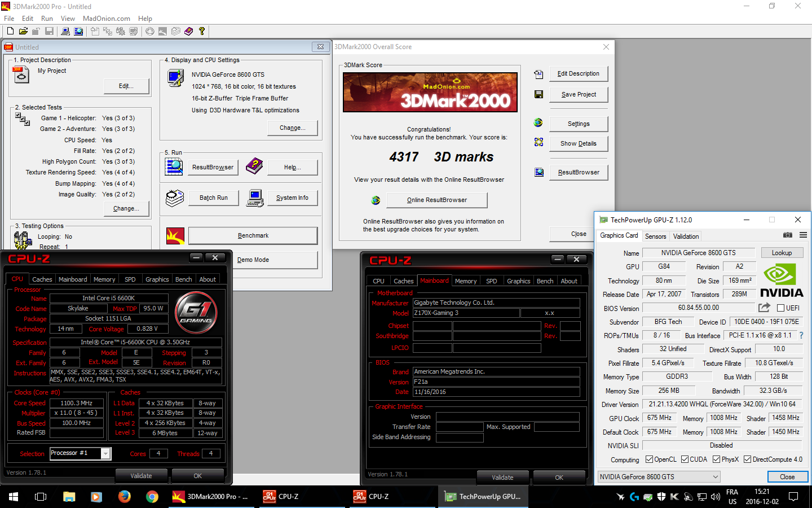Open Chrome from the taskbar
The image size is (812, 508).
152,497
